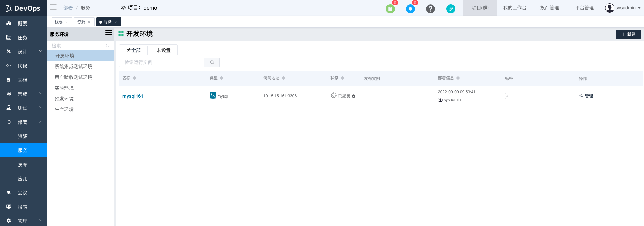Click the 新建 button
644x226 pixels.
[x=628, y=34]
